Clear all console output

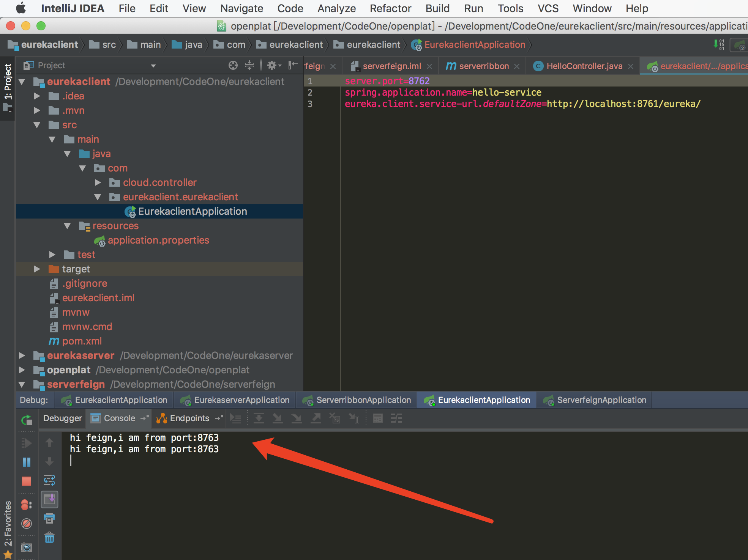pos(49,537)
